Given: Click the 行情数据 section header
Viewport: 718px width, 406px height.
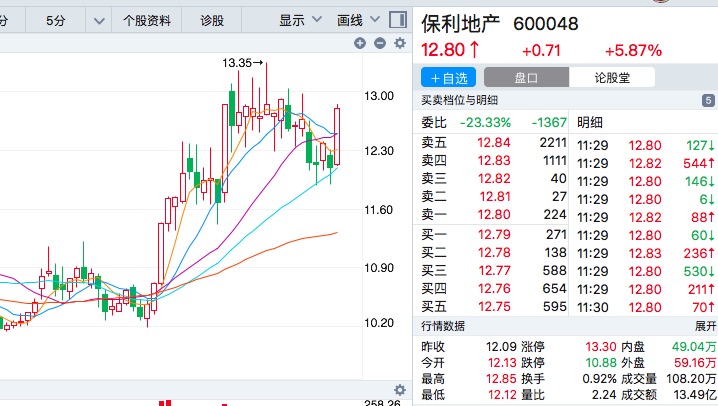Looking at the screenshot, I should click(x=443, y=326).
